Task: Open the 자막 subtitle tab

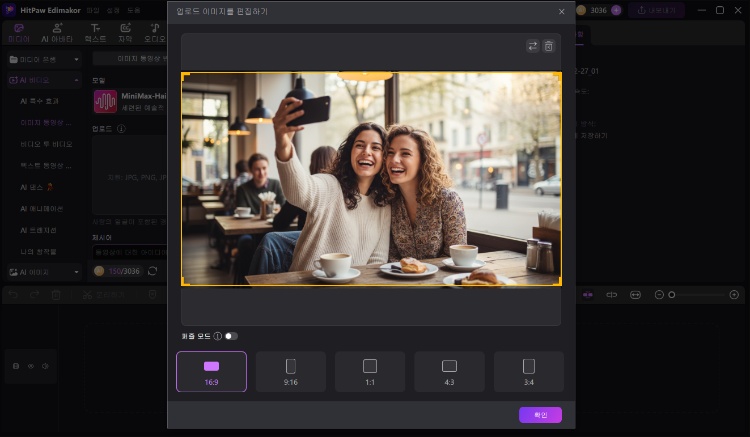Action: (x=125, y=33)
